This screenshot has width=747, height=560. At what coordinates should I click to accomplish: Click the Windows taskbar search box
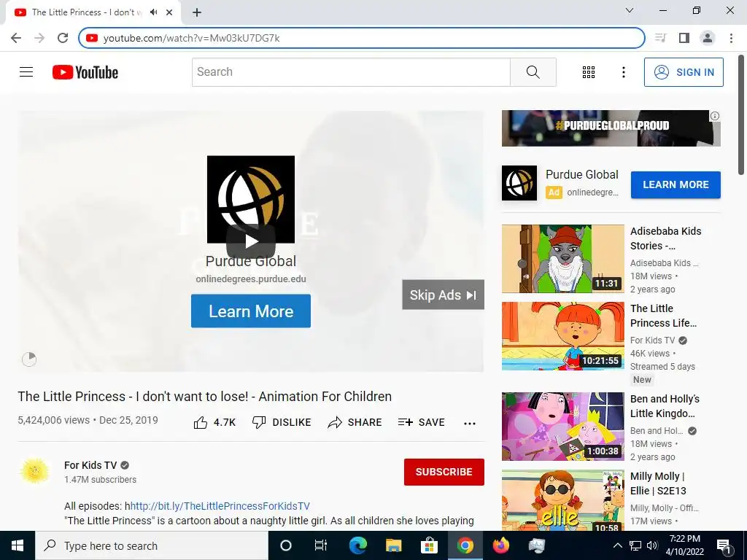point(152,545)
